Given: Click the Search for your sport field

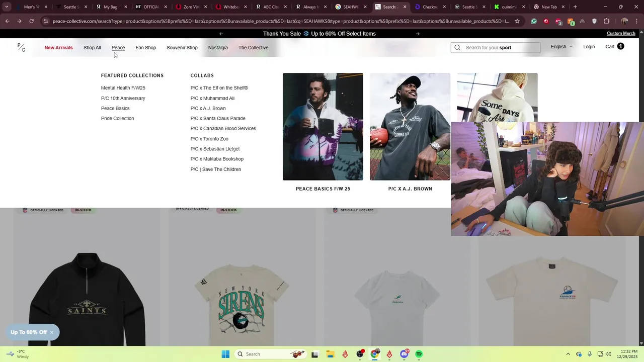Looking at the screenshot, I should [496, 48].
